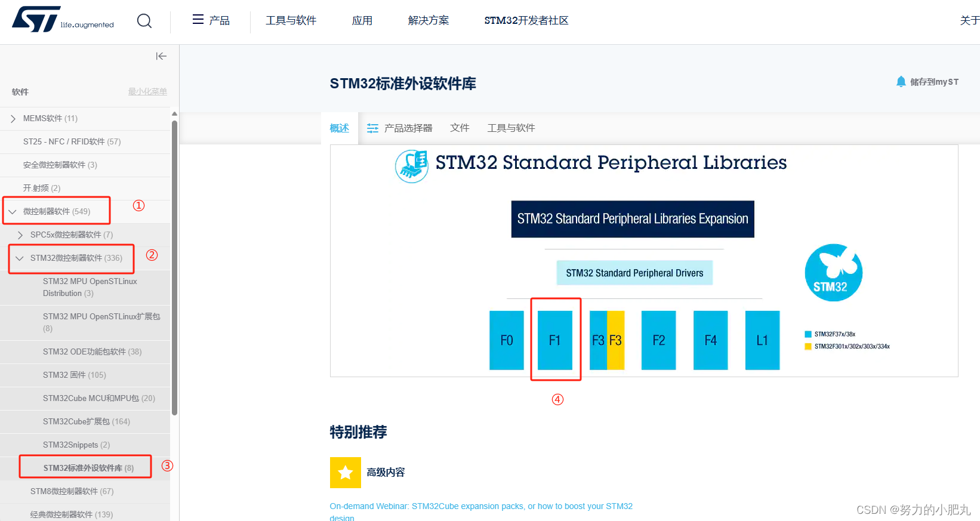This screenshot has width=980, height=521.
Task: Select the blue F3 block
Action: click(598, 340)
